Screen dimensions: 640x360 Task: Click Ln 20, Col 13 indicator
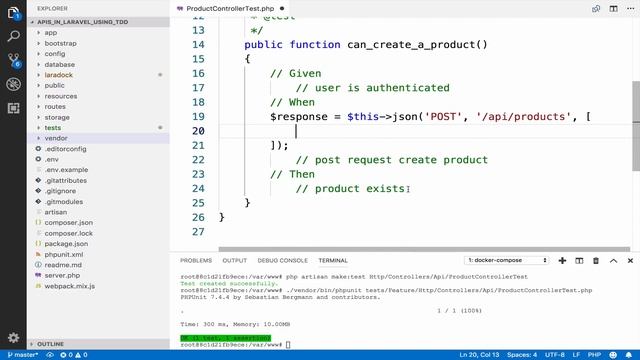(479, 355)
